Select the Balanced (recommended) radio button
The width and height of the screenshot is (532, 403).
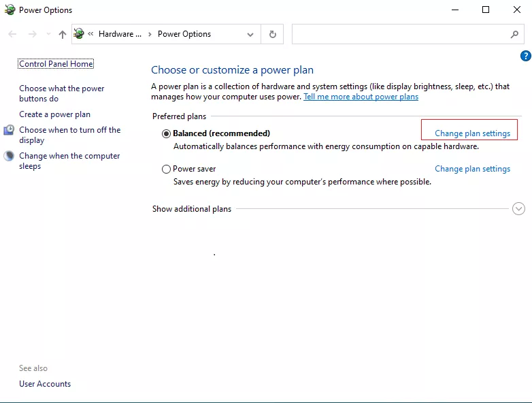click(x=166, y=133)
